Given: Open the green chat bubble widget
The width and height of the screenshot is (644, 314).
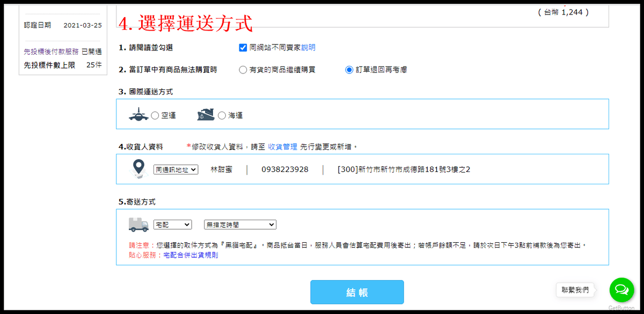Looking at the screenshot, I should tap(621, 290).
